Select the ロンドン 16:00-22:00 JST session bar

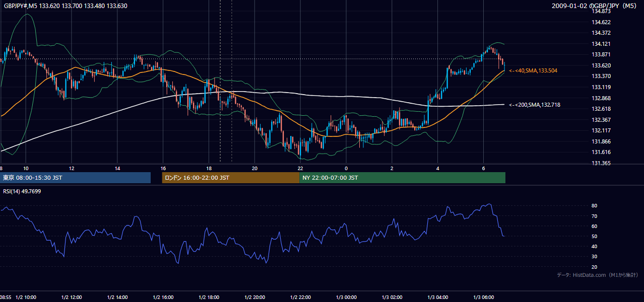coord(231,178)
